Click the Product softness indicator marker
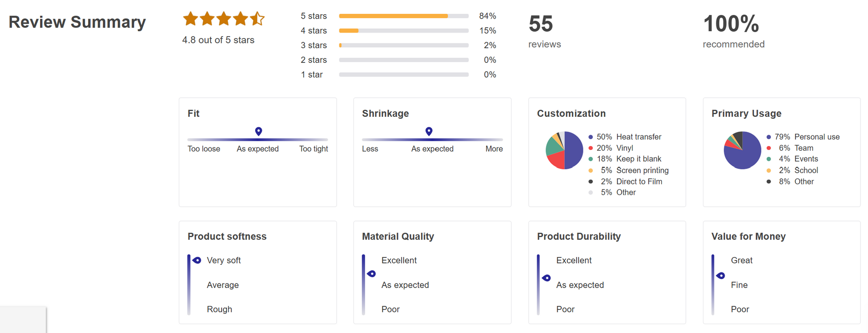The width and height of the screenshot is (868, 333). [x=197, y=260]
